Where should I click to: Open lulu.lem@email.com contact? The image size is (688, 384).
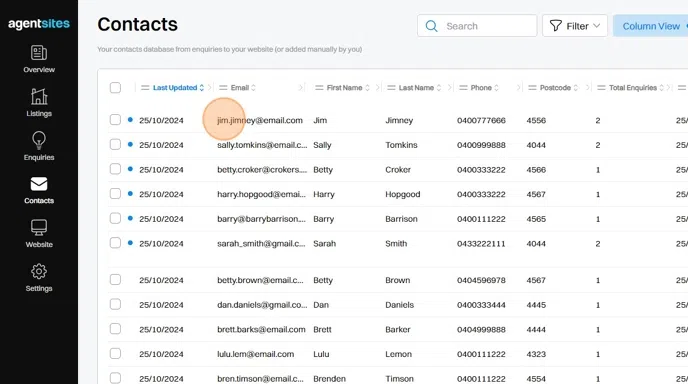click(x=255, y=354)
